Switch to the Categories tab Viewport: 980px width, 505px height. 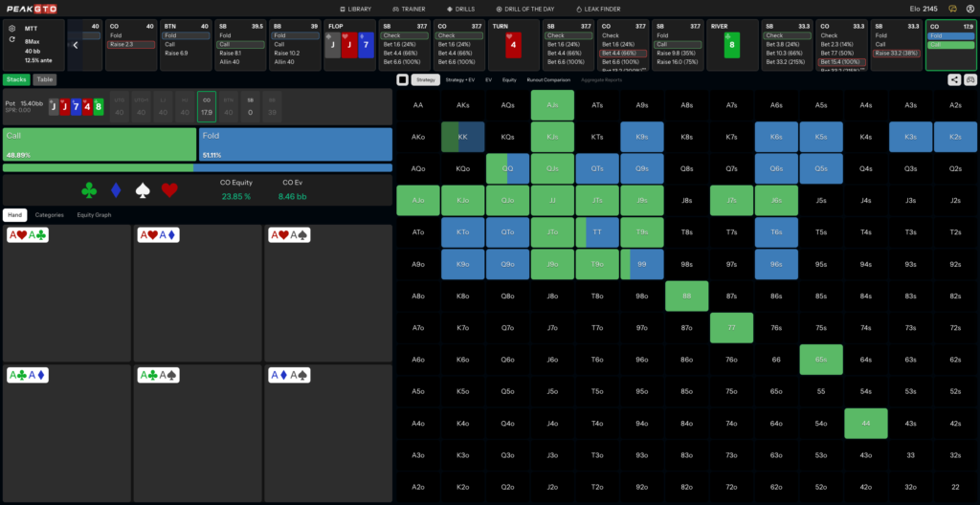(x=50, y=215)
